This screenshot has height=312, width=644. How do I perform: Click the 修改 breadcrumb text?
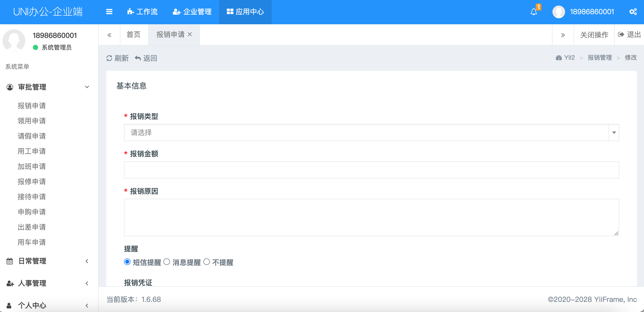[631, 58]
